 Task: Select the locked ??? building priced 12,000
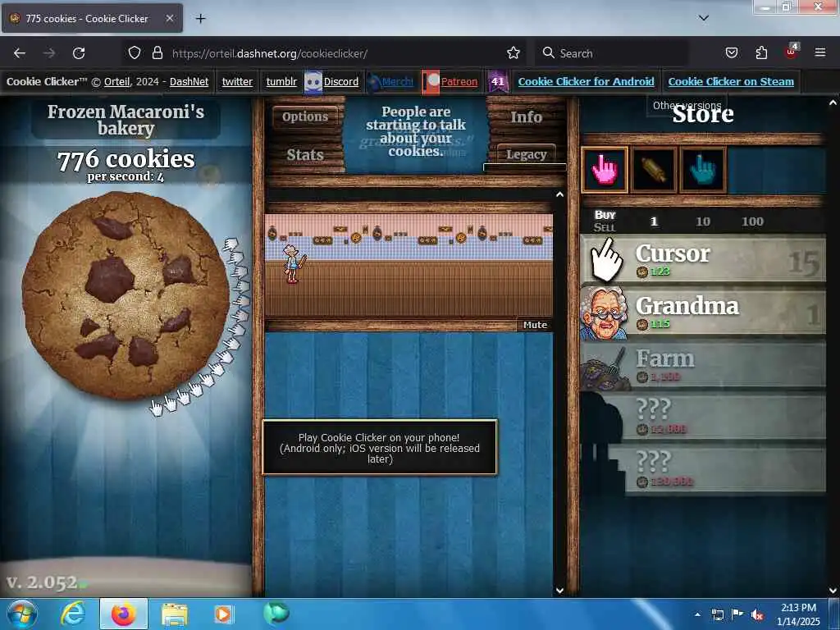703,418
